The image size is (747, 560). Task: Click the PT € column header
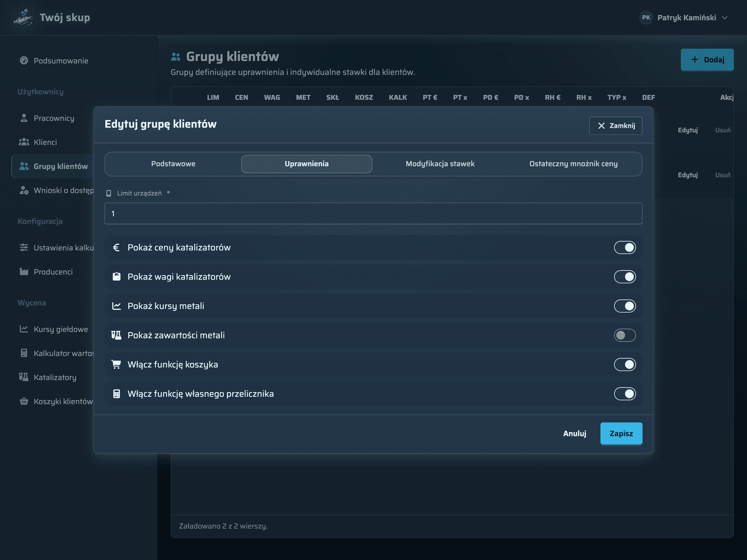[430, 97]
